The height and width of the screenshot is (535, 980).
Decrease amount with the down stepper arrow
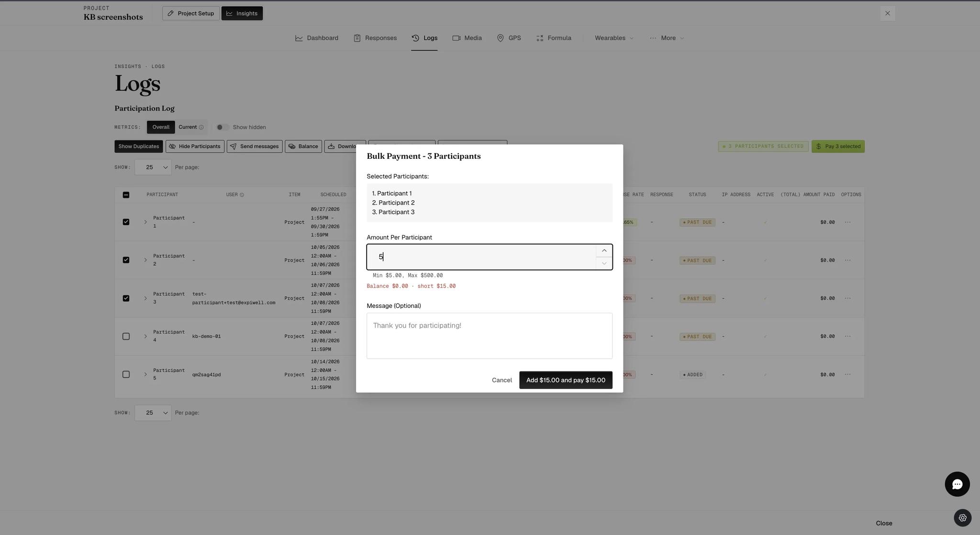604,263
